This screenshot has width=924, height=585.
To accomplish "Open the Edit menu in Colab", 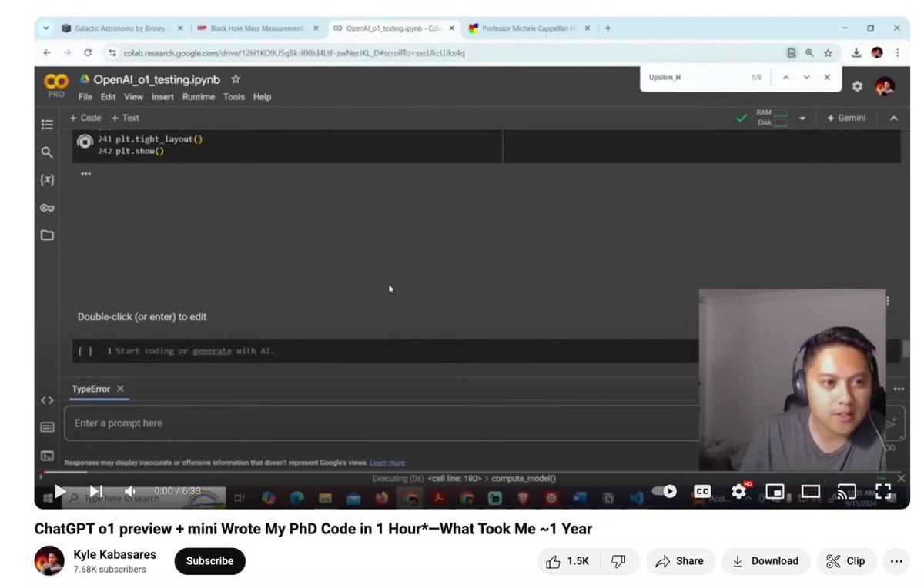I will pyautogui.click(x=108, y=97).
